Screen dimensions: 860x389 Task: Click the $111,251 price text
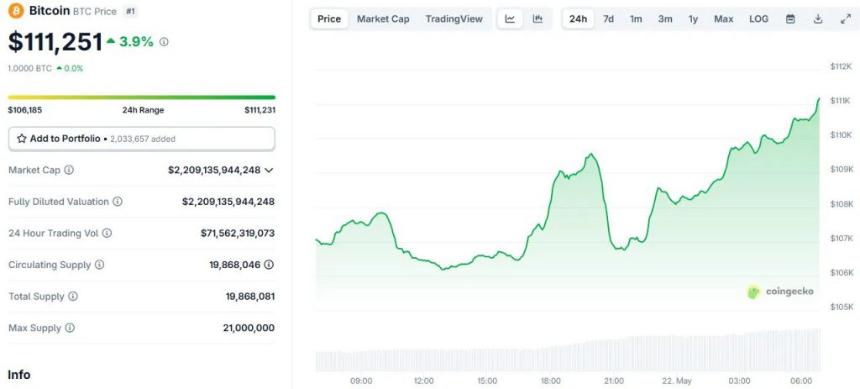click(55, 42)
